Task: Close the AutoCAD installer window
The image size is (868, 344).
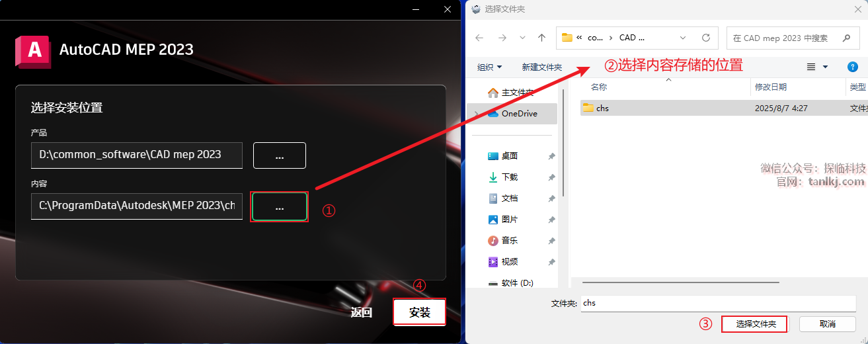Action: [x=448, y=9]
